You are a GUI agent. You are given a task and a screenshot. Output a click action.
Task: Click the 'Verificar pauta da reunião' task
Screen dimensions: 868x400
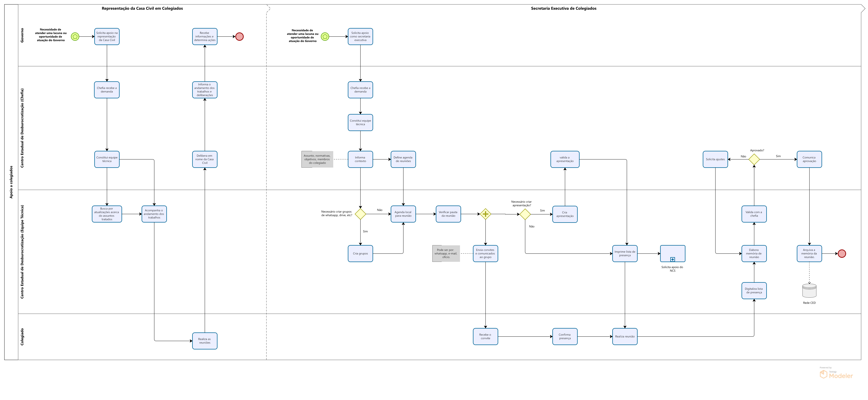coord(448,214)
